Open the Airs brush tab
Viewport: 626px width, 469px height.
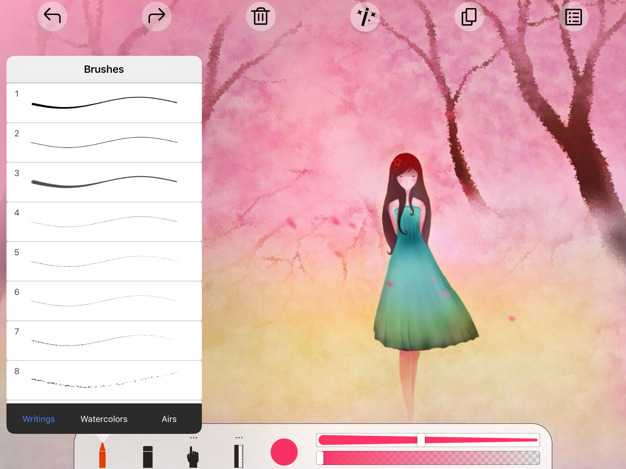pos(169,419)
